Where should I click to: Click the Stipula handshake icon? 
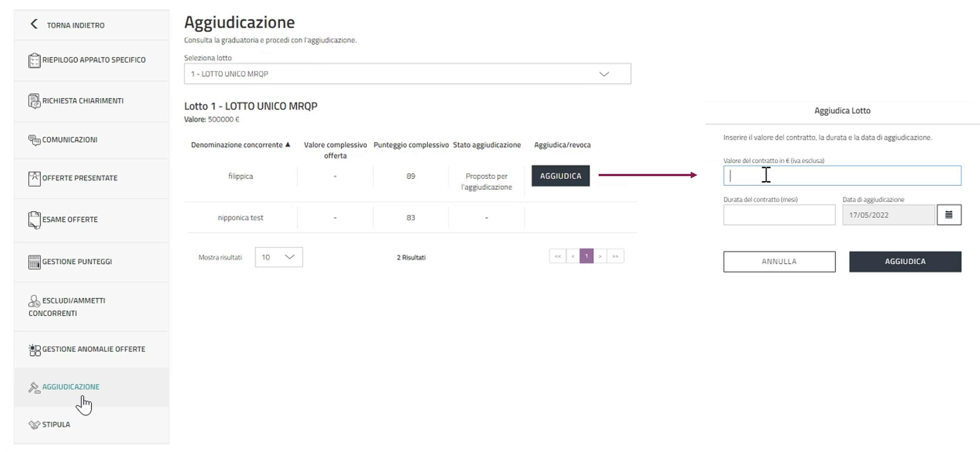(34, 425)
